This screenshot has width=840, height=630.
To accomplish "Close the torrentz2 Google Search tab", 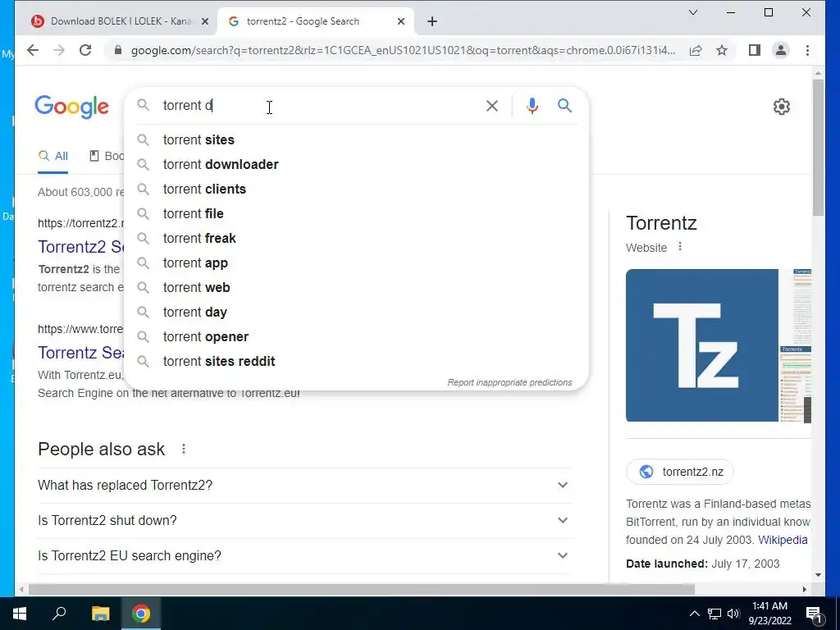I will pyautogui.click(x=401, y=21).
